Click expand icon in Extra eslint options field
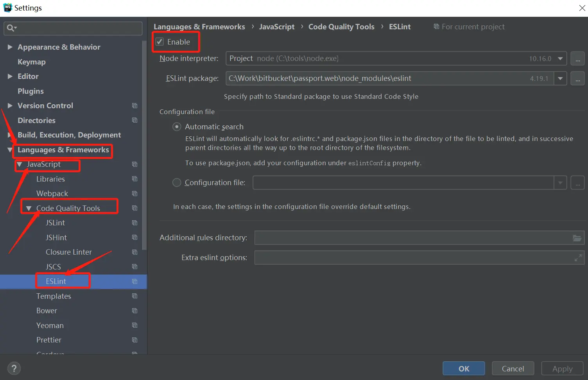Image resolution: width=588 pixels, height=380 pixels. tap(578, 258)
